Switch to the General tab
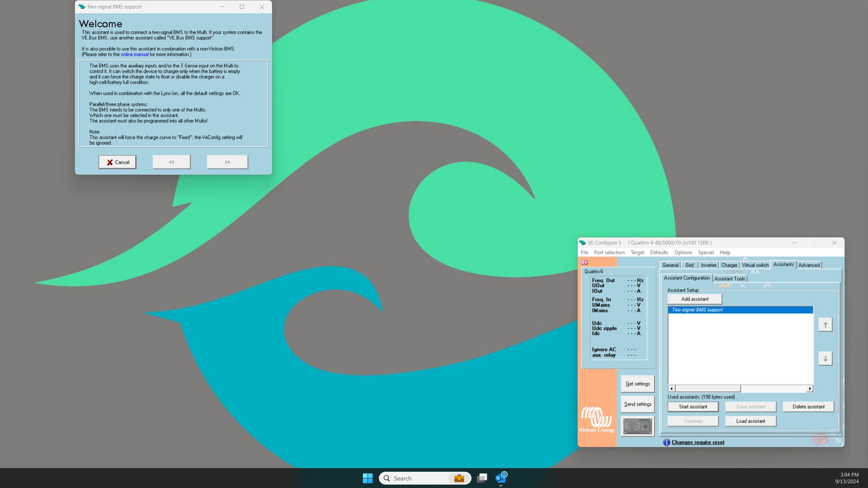The height and width of the screenshot is (488, 868). pos(670,265)
